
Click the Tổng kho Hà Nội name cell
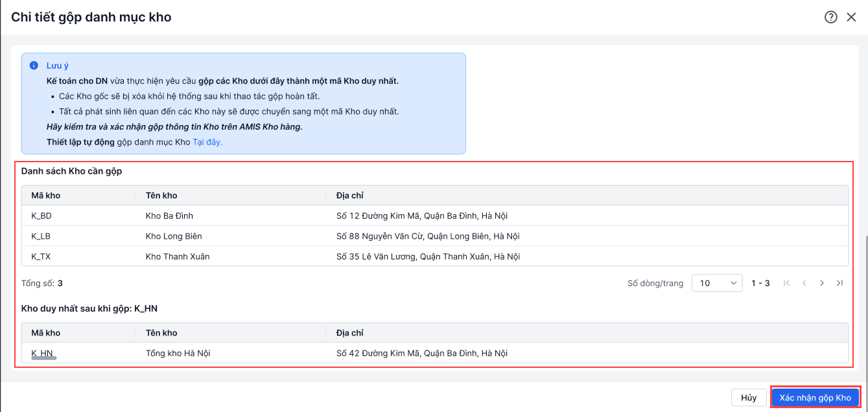click(x=178, y=353)
